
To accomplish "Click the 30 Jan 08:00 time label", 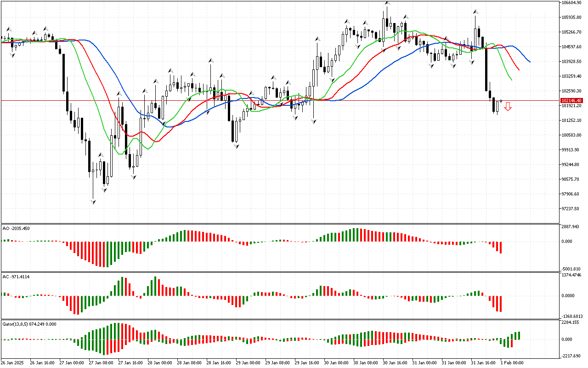I will 365,363.
